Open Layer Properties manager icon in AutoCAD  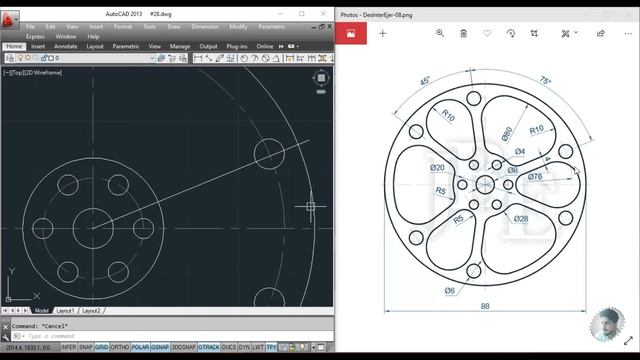(x=10, y=58)
